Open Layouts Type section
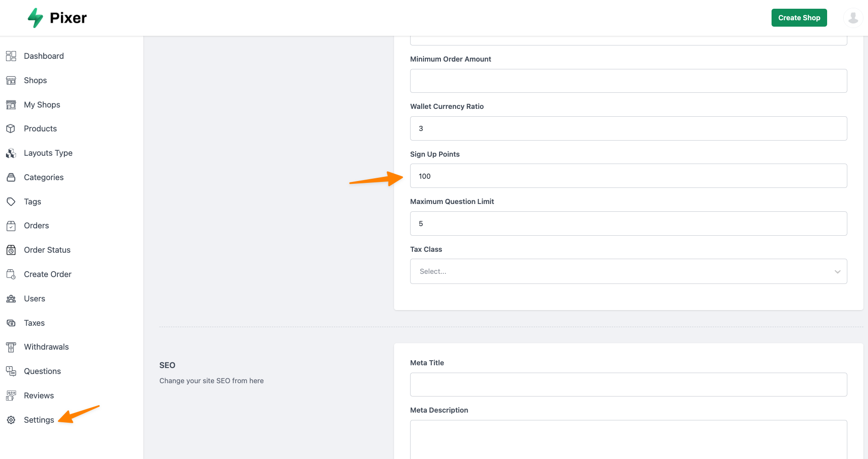The height and width of the screenshot is (459, 868). click(x=48, y=153)
